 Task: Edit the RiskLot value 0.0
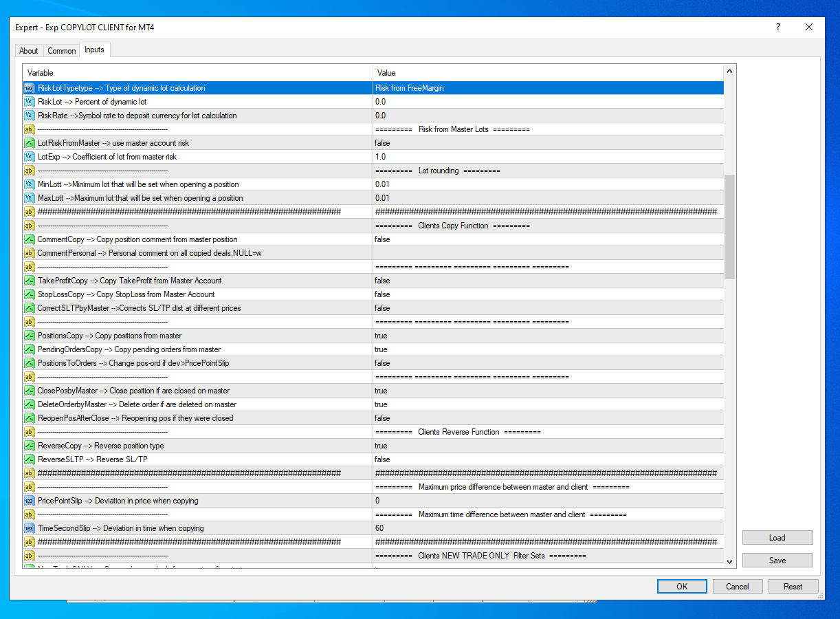coord(548,102)
